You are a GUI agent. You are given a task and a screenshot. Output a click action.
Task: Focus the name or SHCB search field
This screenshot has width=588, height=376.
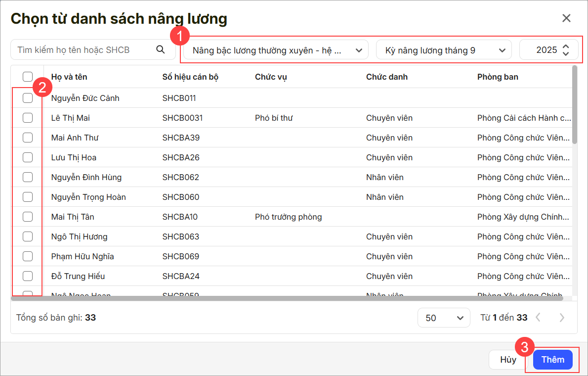[x=84, y=50]
